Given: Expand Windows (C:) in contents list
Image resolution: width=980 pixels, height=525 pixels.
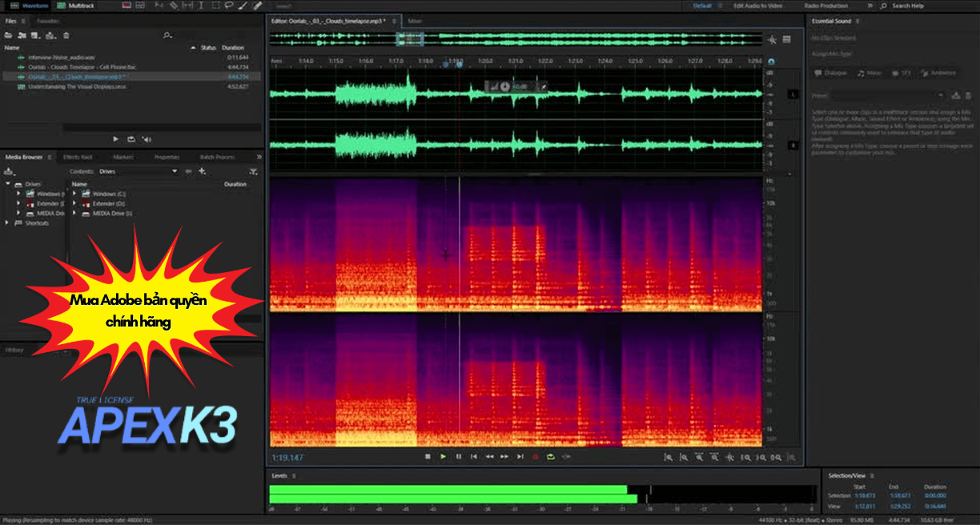Looking at the screenshot, I should 74,194.
